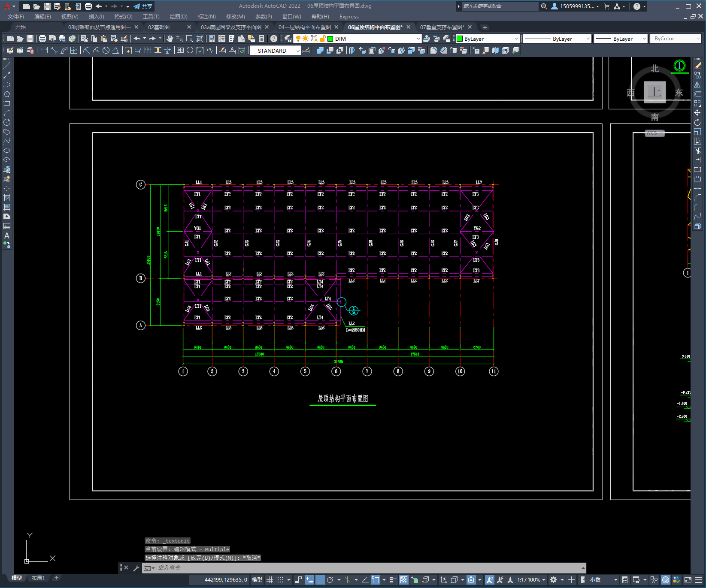Image resolution: width=706 pixels, height=588 pixels.
Task: Close the 04一层结构平面布置图 tab
Action: point(336,27)
